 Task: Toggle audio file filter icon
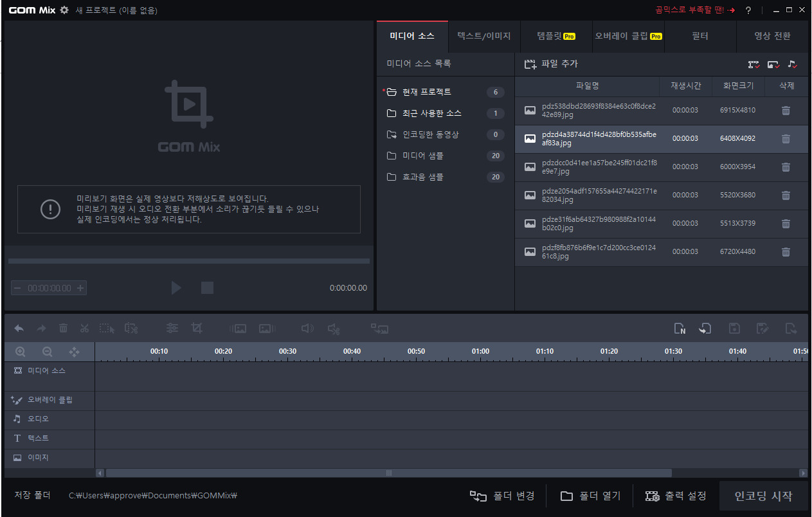point(792,64)
